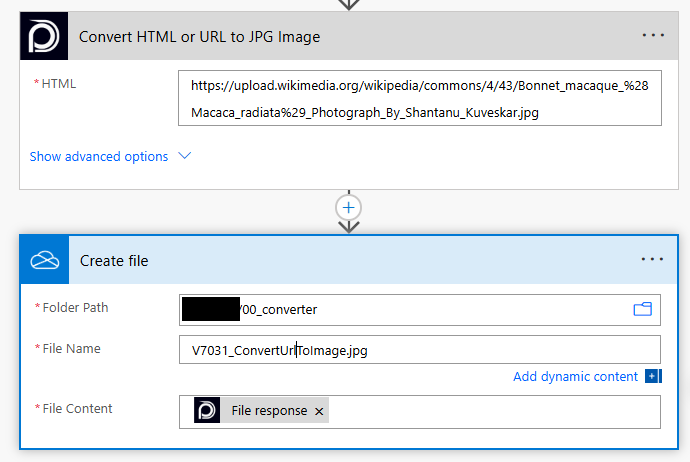Viewport: 690px width, 462px height.
Task: Click the Show advanced options link
Action: click(x=98, y=156)
